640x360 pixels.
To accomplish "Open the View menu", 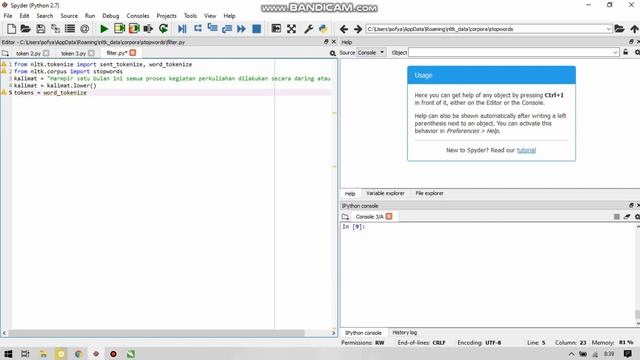I will 210,16.
